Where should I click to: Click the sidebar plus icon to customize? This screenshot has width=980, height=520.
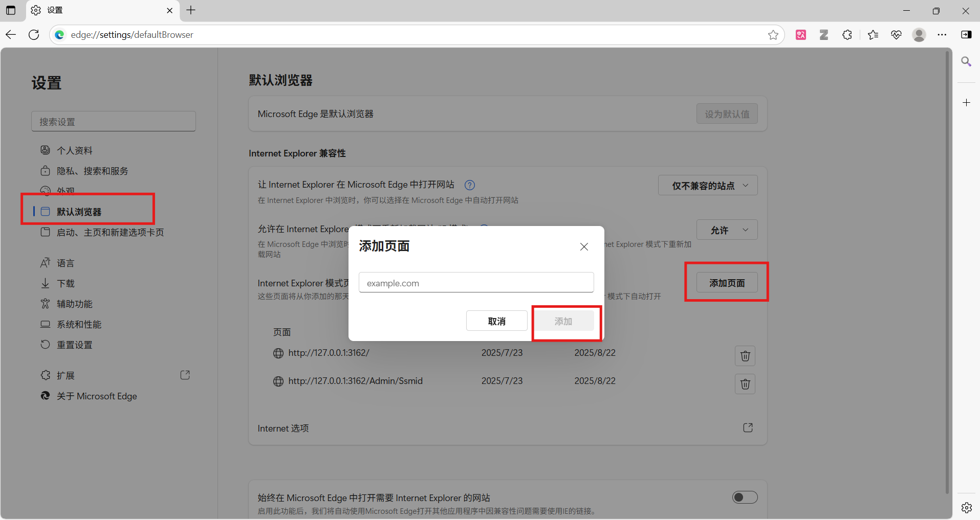(x=966, y=103)
